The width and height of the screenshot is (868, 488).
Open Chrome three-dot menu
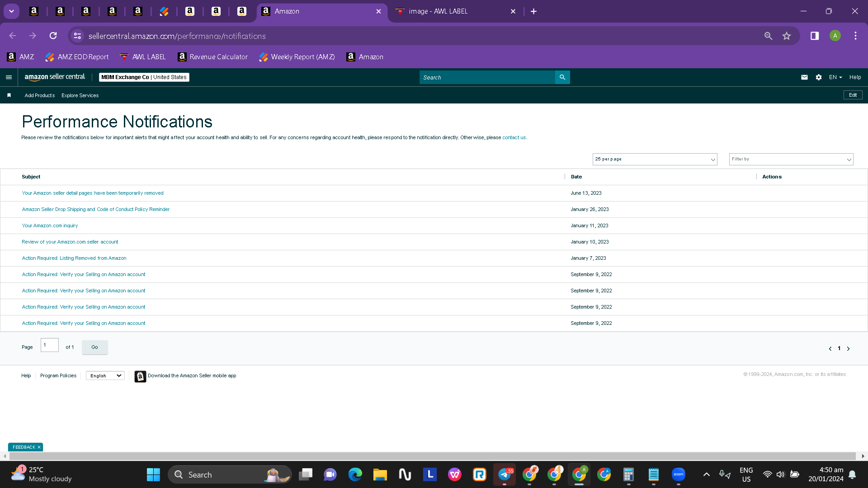(855, 36)
